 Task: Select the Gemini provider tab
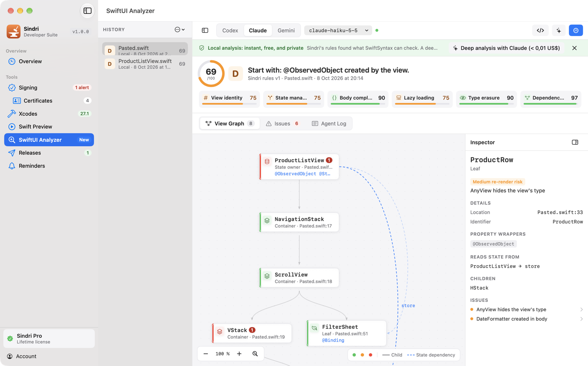coord(286,30)
